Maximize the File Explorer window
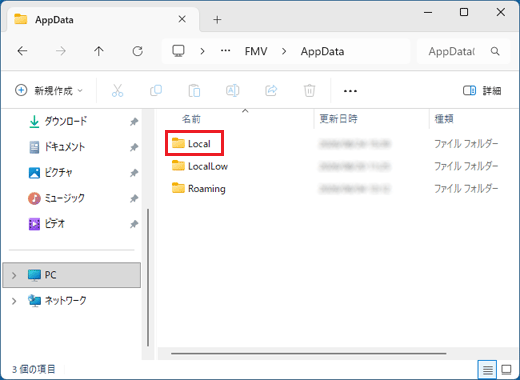This screenshot has height=380, width=520. (x=464, y=12)
